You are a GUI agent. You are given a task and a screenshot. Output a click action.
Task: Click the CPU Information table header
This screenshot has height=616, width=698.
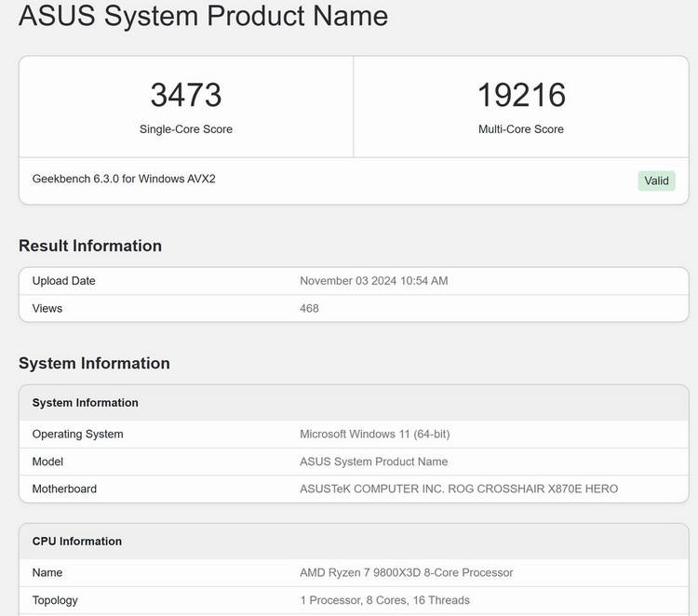point(77,542)
